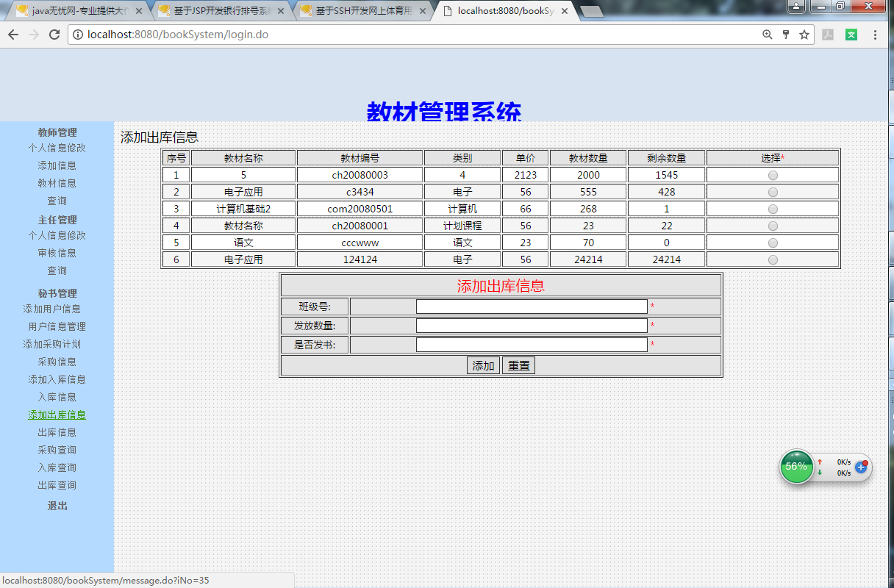
Task: Click the 教材管理系统 page title
Action: coord(444,111)
